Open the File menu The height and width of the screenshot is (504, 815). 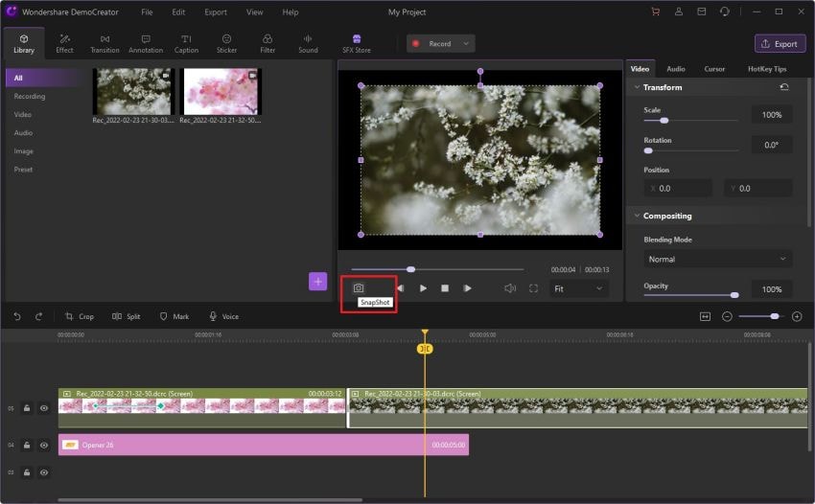pyautogui.click(x=147, y=11)
